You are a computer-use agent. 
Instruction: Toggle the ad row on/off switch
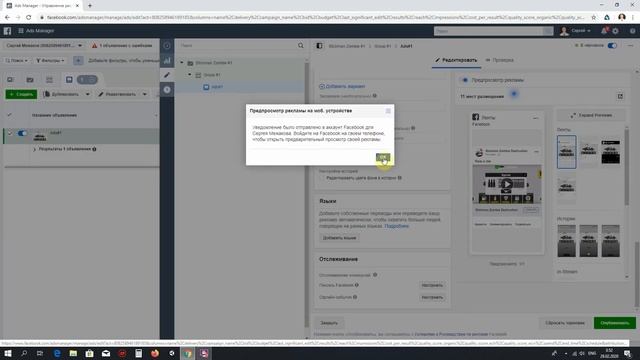click(x=22, y=133)
